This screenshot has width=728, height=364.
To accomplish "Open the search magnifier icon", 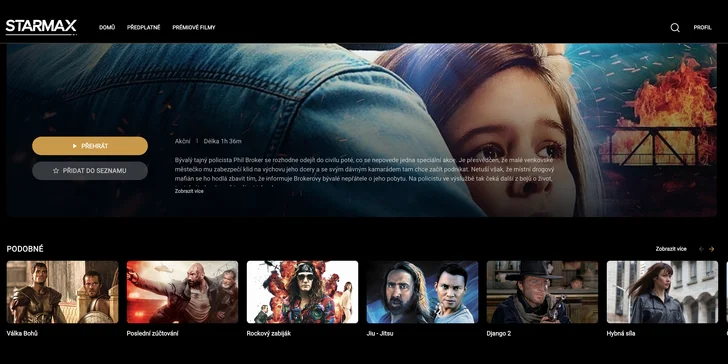I will point(675,27).
